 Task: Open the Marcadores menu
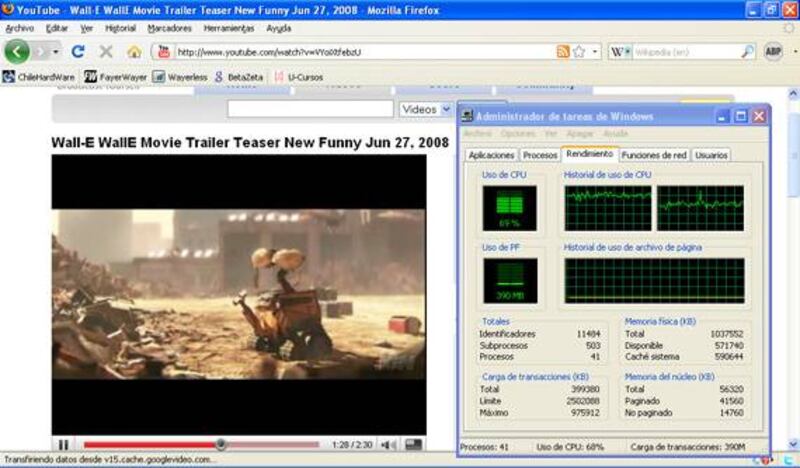[170, 28]
